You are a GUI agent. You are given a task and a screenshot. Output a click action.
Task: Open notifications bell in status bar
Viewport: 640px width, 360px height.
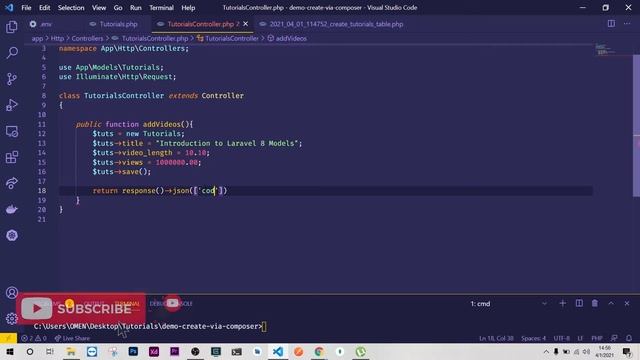click(x=629, y=338)
